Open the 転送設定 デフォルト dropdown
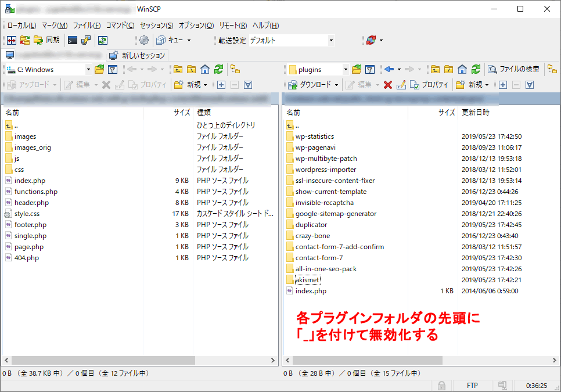This screenshot has height=392, width=561. [x=331, y=40]
